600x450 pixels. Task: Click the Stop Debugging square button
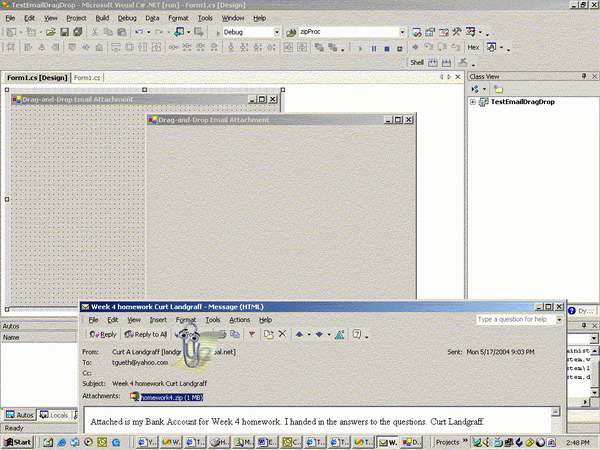387,49
